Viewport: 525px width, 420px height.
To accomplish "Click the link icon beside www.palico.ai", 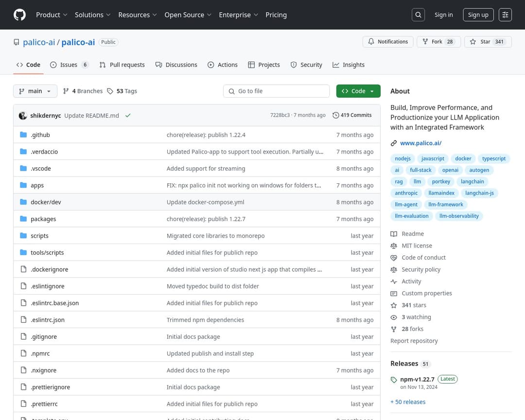I will point(394,143).
